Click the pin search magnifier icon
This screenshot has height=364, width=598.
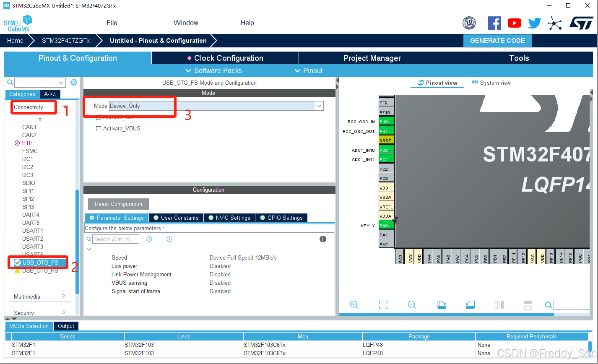[549, 305]
